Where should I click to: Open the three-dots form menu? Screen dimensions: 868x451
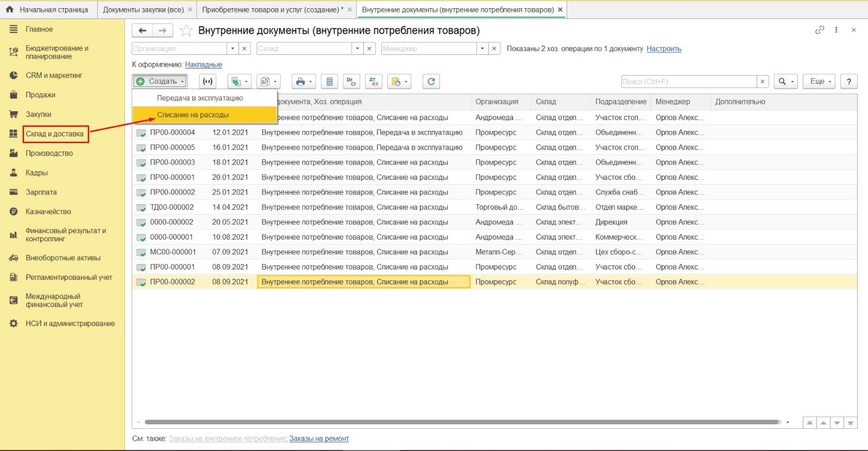(x=836, y=30)
